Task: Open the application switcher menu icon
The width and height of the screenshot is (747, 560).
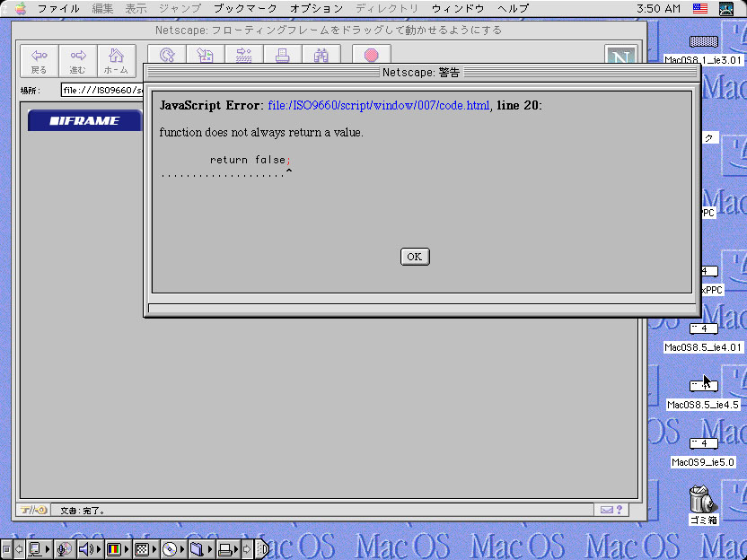Action: 726,9
